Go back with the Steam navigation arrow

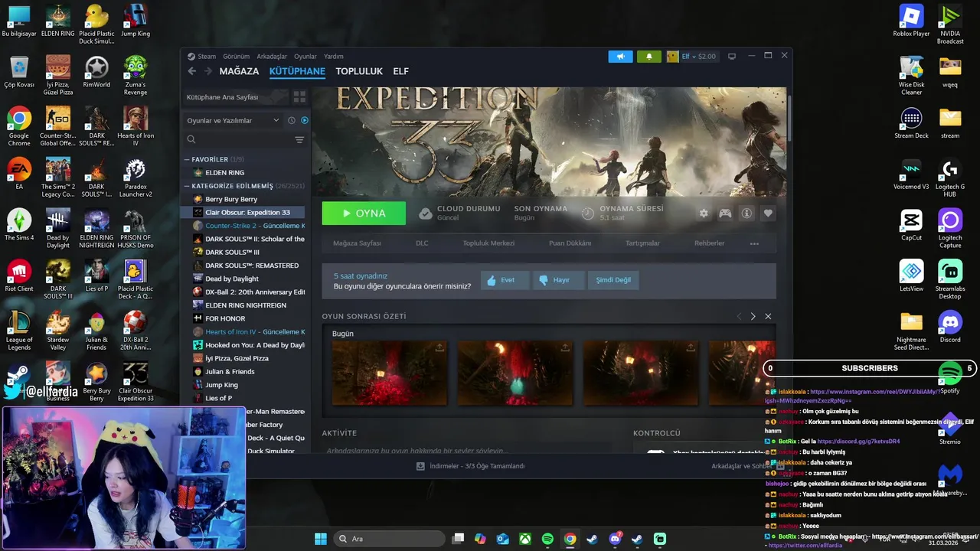pos(192,71)
